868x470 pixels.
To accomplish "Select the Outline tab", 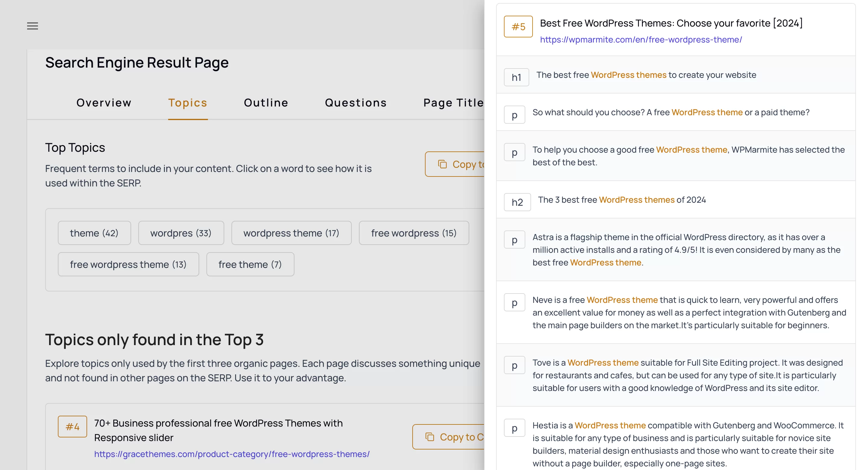I will point(266,103).
